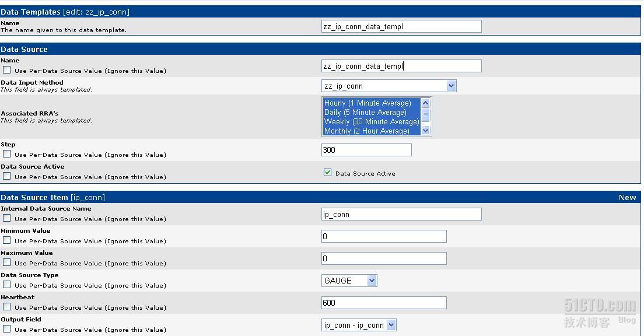Tick the per-data source checkbox under Data Source Name
The width and height of the screenshot is (644, 336).
6,70
